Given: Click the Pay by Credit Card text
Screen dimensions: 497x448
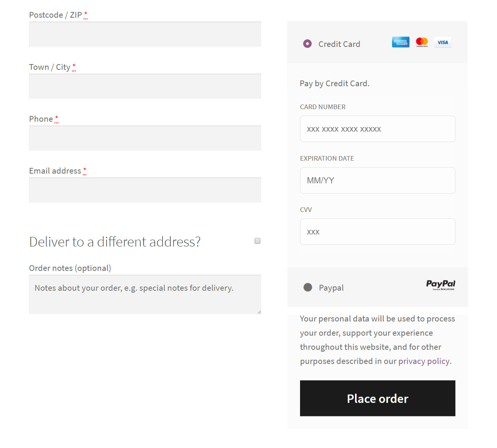Looking at the screenshot, I should (334, 84).
